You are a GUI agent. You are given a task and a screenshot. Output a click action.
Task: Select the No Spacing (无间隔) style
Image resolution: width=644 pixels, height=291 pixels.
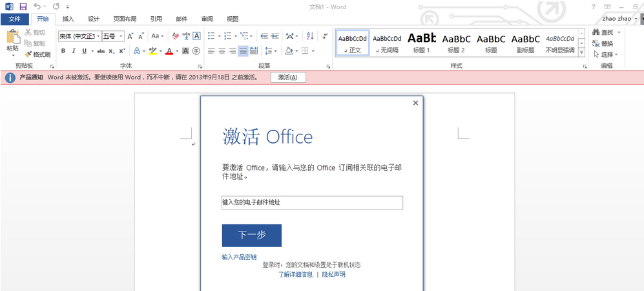pyautogui.click(x=387, y=43)
